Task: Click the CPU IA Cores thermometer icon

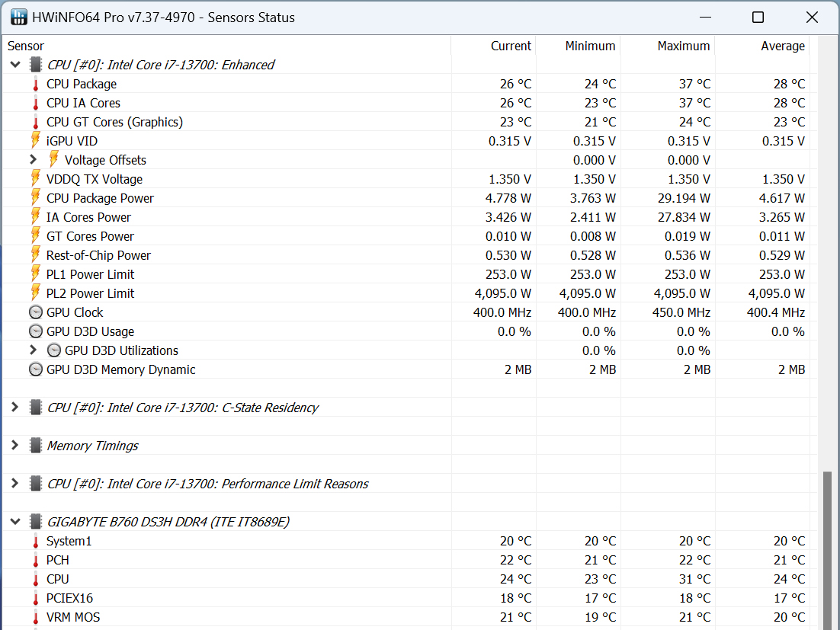Action: click(36, 103)
